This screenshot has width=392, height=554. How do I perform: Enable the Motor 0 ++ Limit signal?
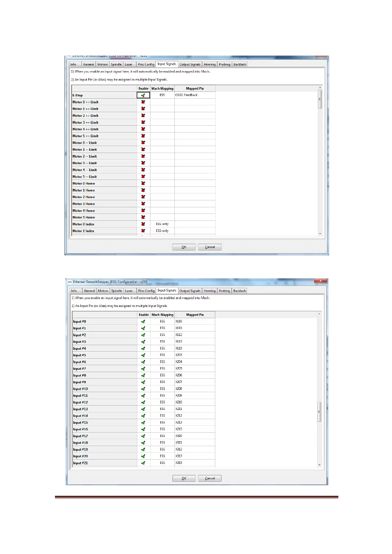[x=143, y=102]
